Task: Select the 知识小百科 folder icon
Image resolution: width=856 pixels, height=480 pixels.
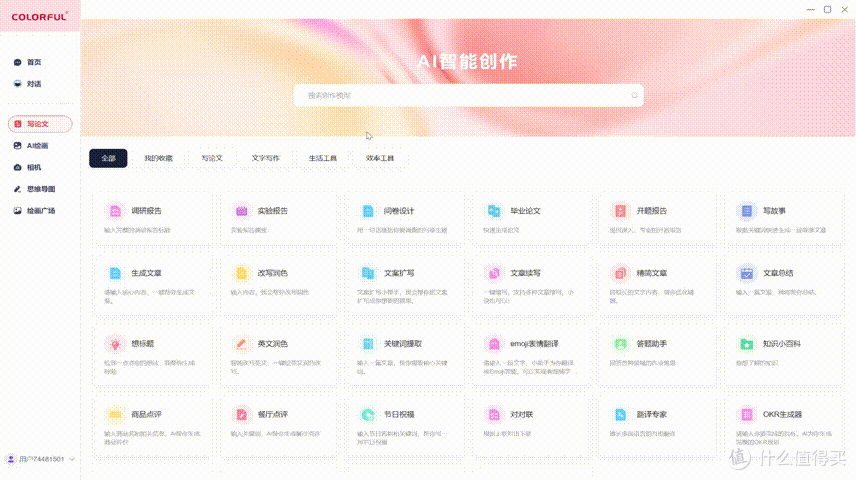Action: click(747, 344)
